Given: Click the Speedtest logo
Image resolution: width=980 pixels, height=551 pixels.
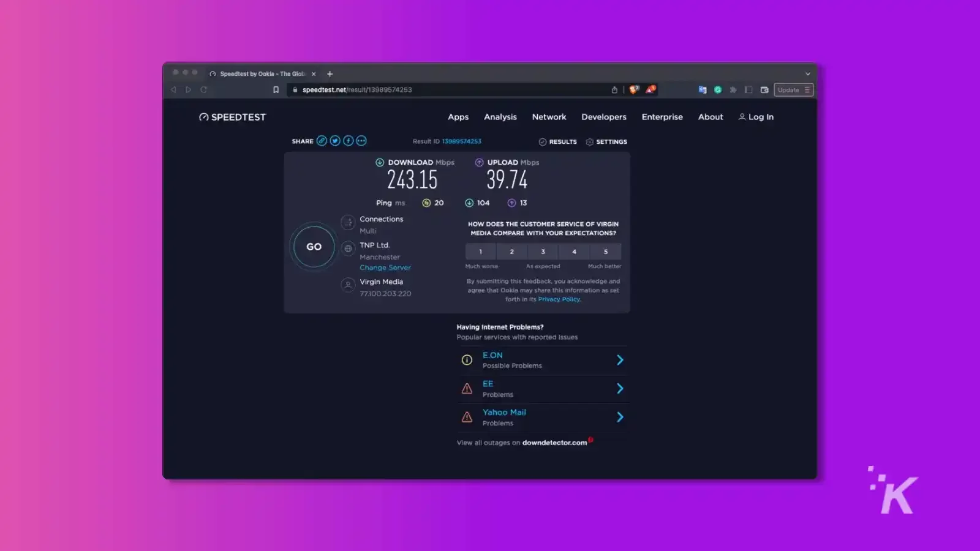Looking at the screenshot, I should pos(233,117).
